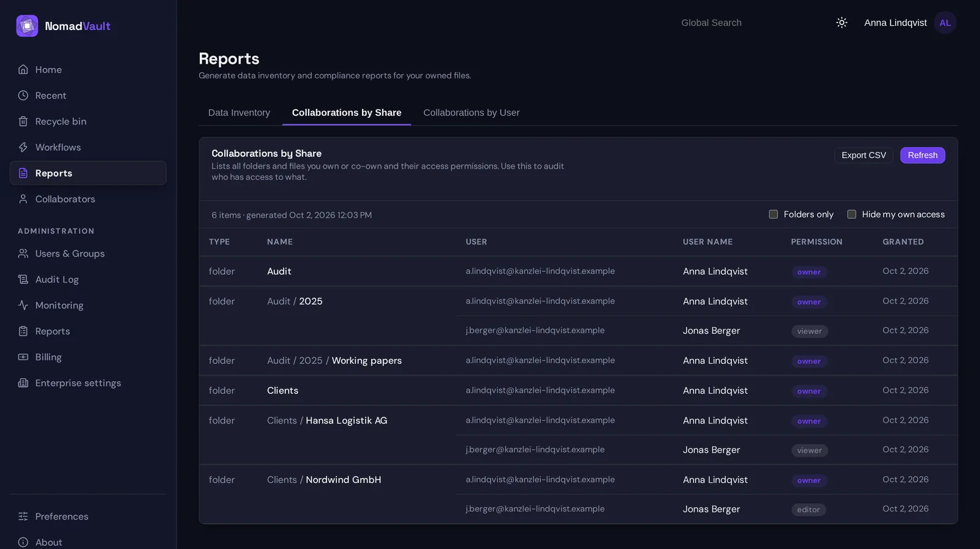This screenshot has height=549, width=980.
Task: Sort by the Permission column header
Action: tap(816, 242)
